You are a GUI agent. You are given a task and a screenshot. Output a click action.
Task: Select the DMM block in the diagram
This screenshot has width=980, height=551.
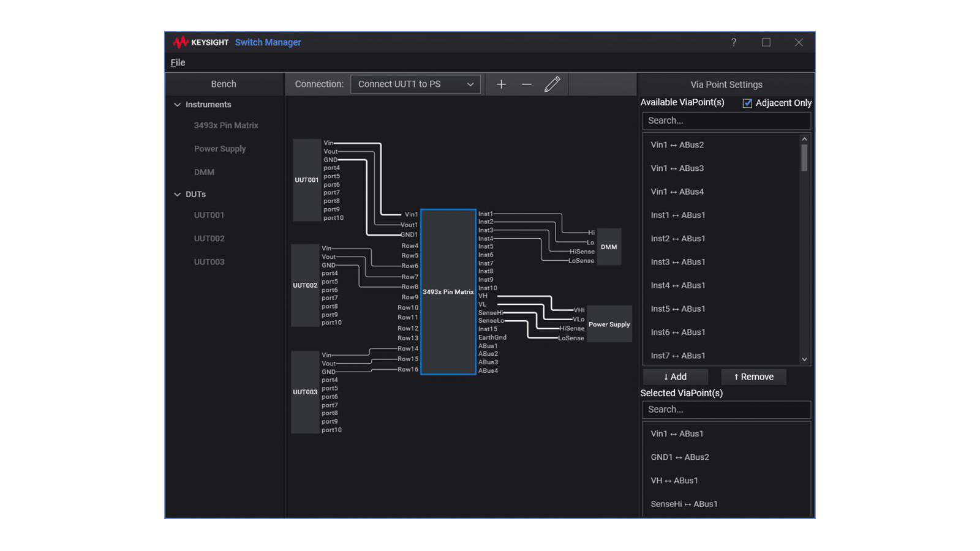coord(609,247)
